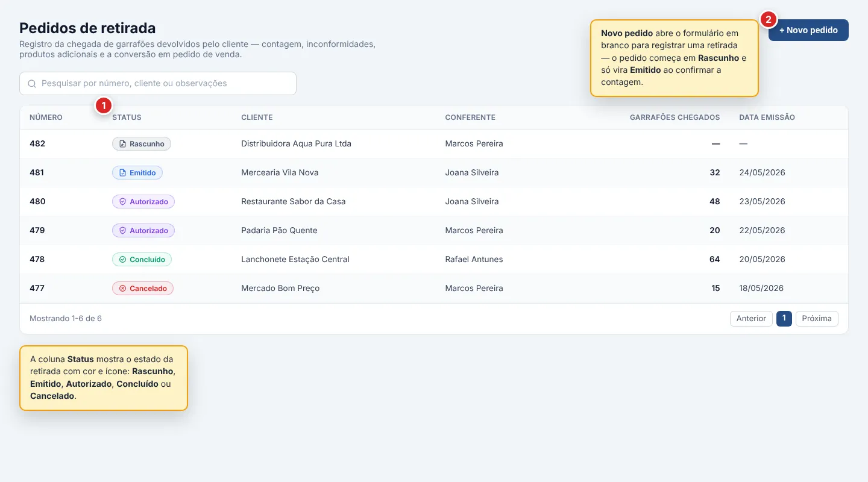
Task: Focus the search field for pedidos
Action: coord(158,84)
